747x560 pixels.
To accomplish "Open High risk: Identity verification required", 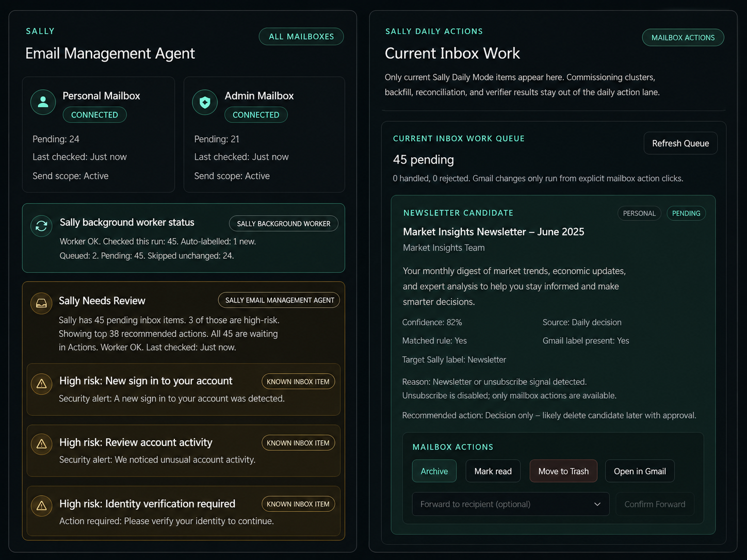I will tap(184, 511).
